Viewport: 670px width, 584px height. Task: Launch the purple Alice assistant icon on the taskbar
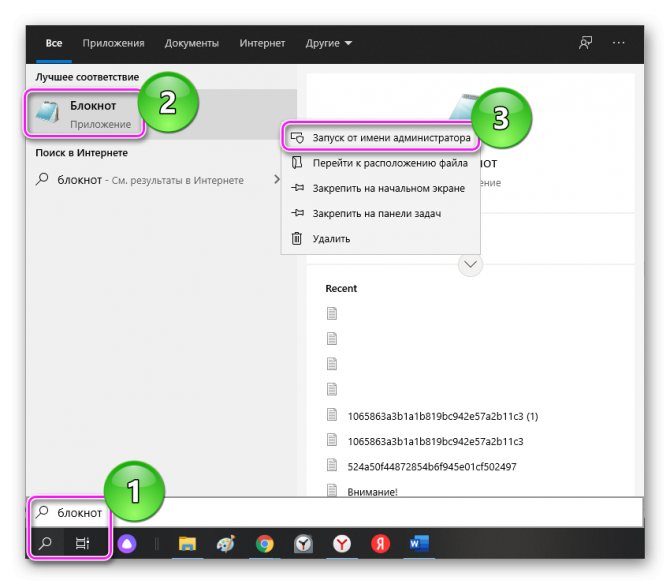tap(127, 544)
